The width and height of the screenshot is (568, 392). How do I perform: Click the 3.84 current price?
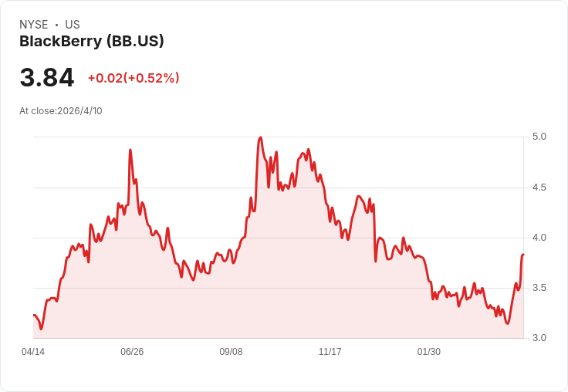click(x=47, y=77)
